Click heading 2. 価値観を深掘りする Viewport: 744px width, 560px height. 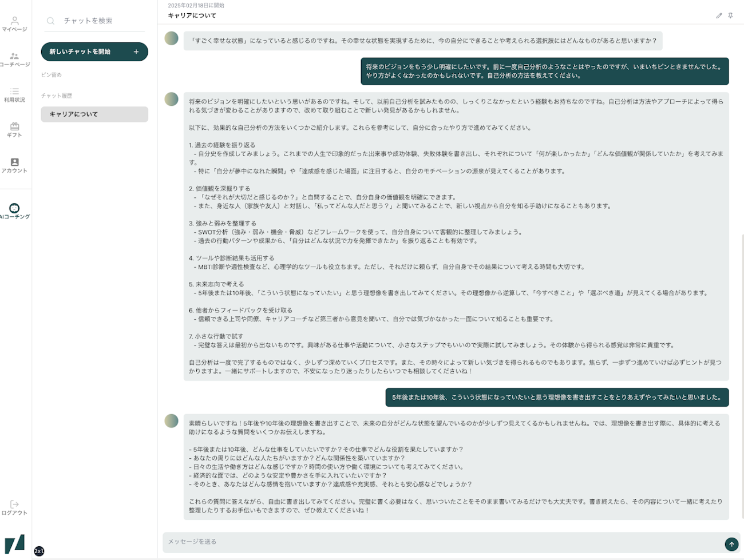(x=219, y=188)
